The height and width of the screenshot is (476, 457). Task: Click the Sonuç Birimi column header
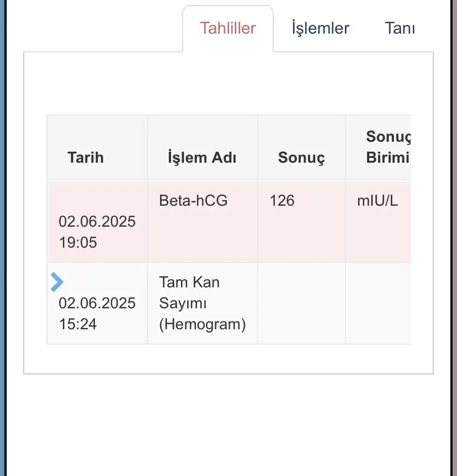(x=387, y=147)
